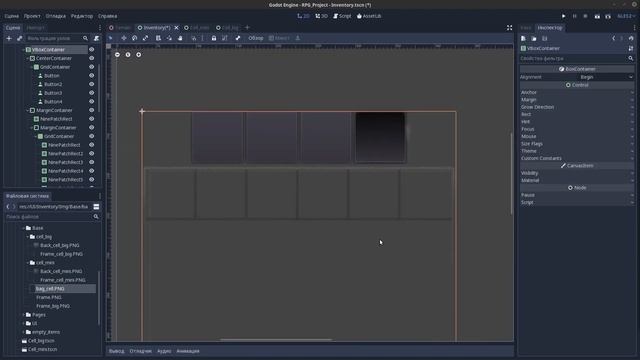Expand the Size Flags section

coord(577,144)
